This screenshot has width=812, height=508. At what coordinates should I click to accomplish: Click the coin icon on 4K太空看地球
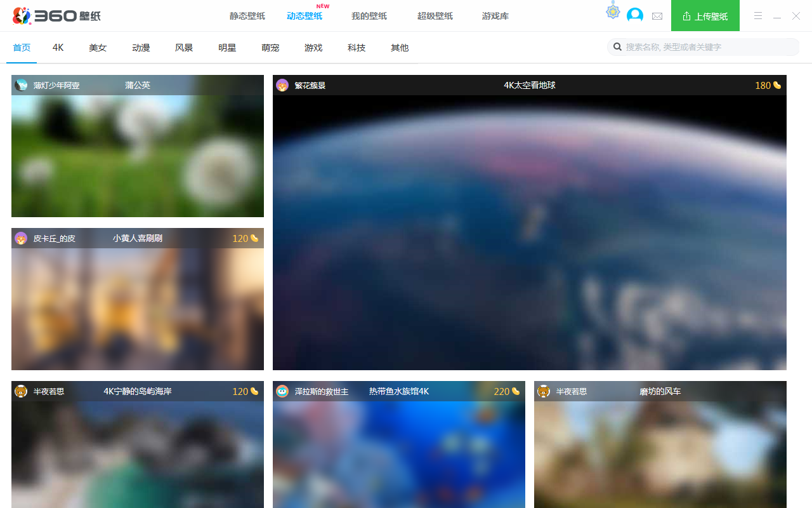pos(777,85)
